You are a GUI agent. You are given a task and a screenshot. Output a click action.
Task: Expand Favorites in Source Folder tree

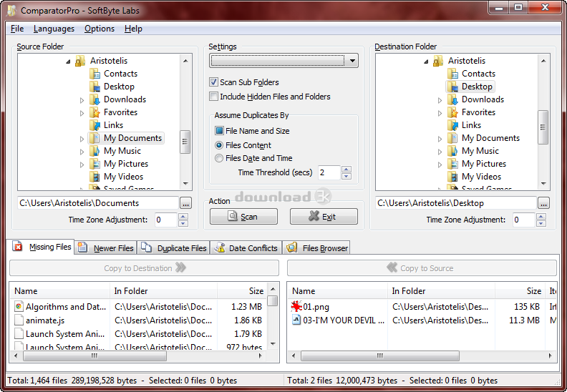pyautogui.click(x=82, y=113)
